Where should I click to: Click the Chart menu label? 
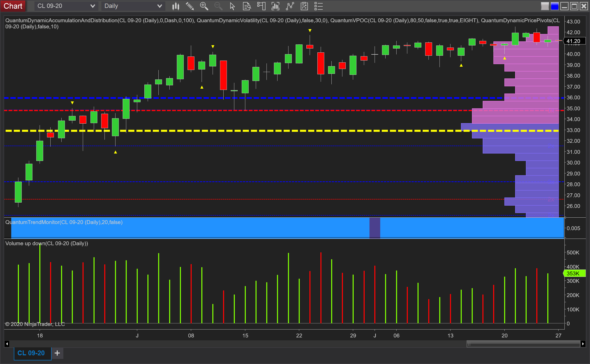(13, 6)
